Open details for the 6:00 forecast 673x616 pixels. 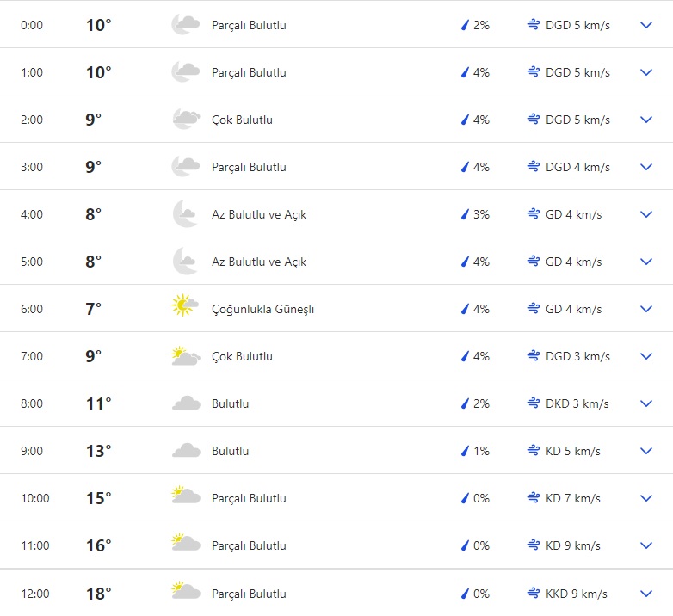tap(647, 309)
